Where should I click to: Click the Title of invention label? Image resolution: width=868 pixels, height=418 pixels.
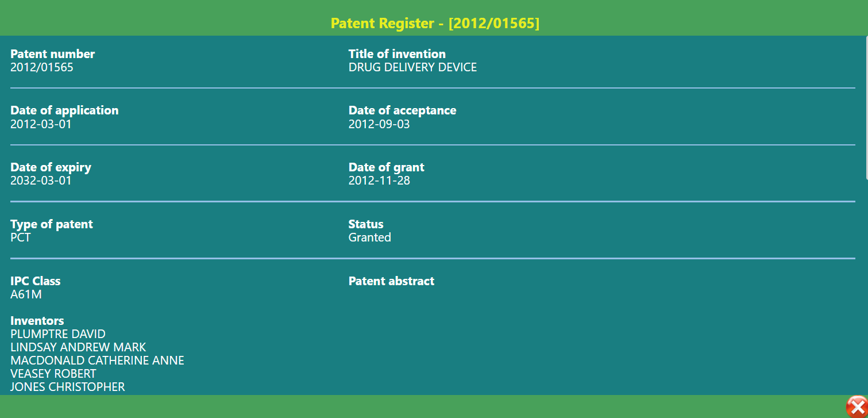[x=397, y=53]
